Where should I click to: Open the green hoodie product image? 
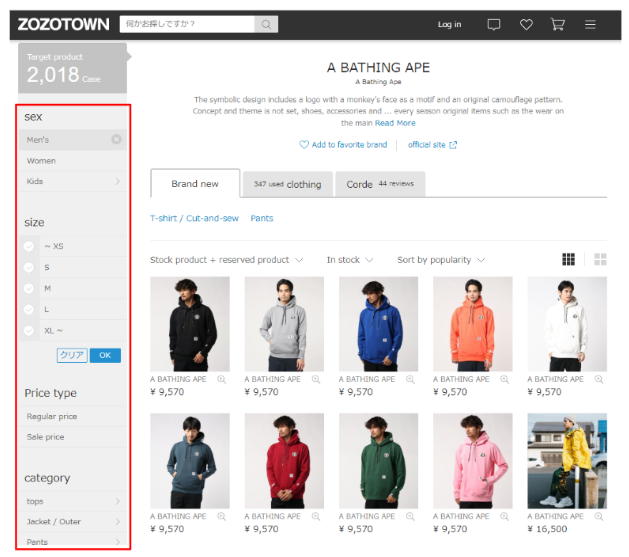click(378, 461)
